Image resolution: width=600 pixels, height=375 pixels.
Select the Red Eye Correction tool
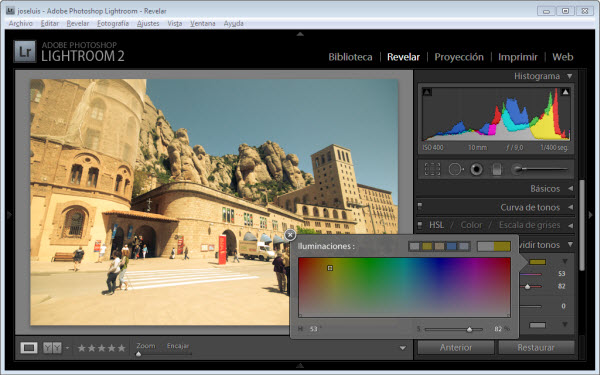click(476, 169)
